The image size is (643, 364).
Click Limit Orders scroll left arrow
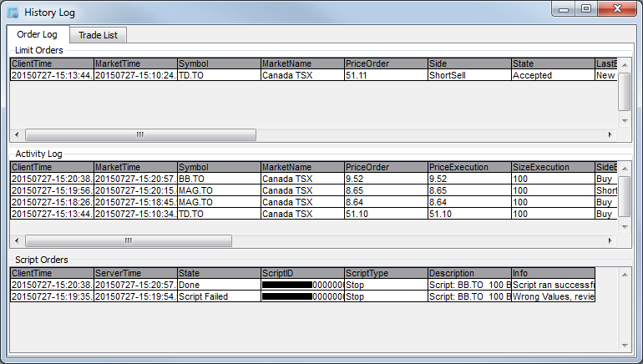(x=16, y=134)
